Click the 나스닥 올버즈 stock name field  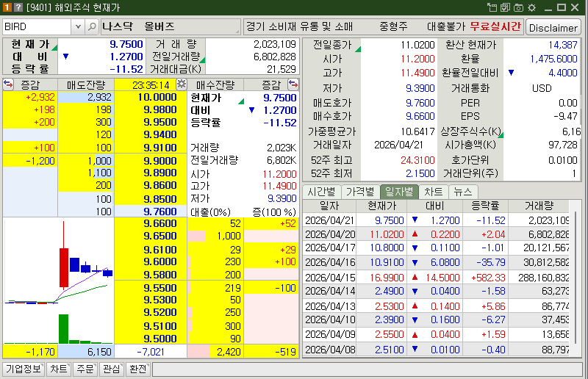click(171, 26)
